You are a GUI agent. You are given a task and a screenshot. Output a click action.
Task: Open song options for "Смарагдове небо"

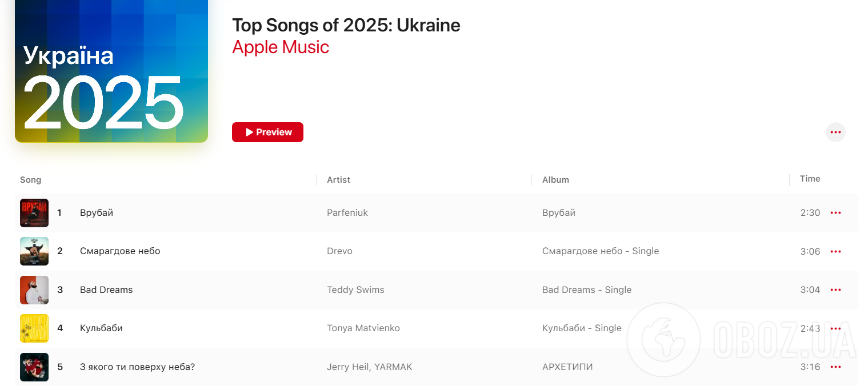835,251
